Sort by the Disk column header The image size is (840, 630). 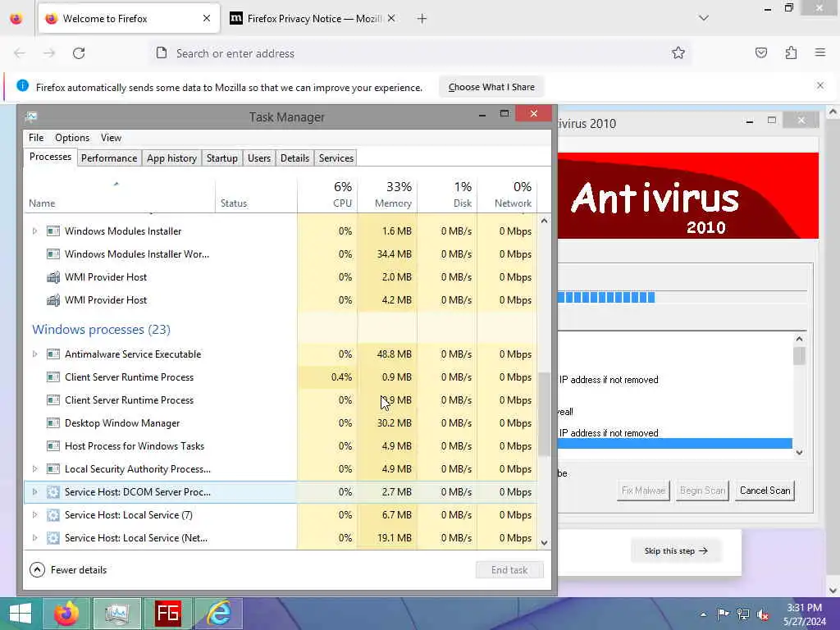click(447, 194)
